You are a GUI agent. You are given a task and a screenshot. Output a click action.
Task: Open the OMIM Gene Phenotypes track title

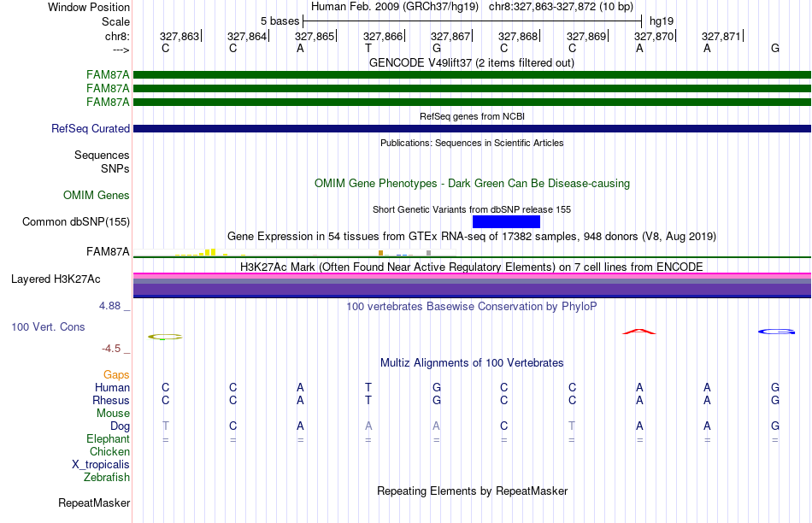[472, 184]
